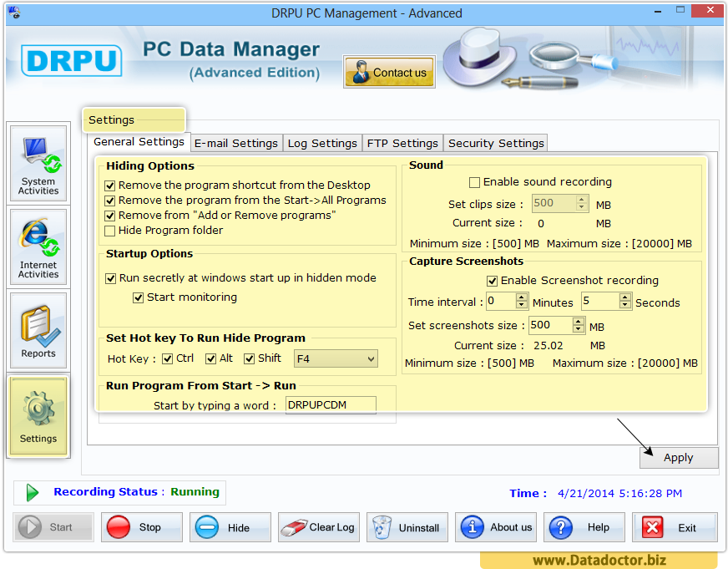Switch to the FTP Settings tab
Image resolution: width=728 pixels, height=569 pixels.
tap(402, 144)
